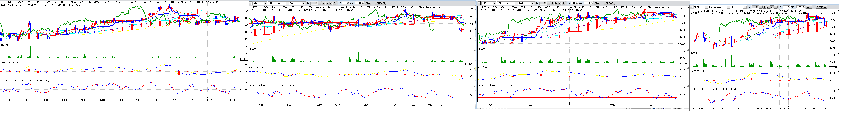Select daily 日 bars in 15-minute chart toolbar
868x136 pixels.
tap(319, 3)
